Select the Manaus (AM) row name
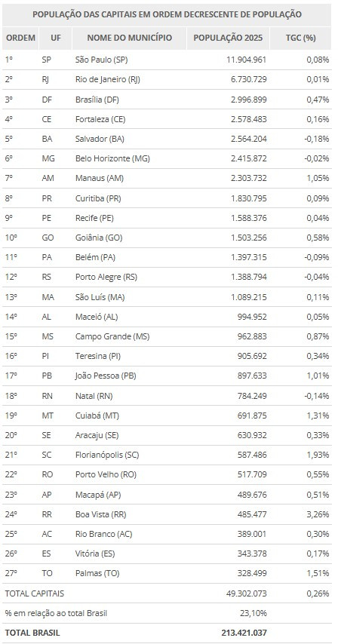 coord(100,178)
